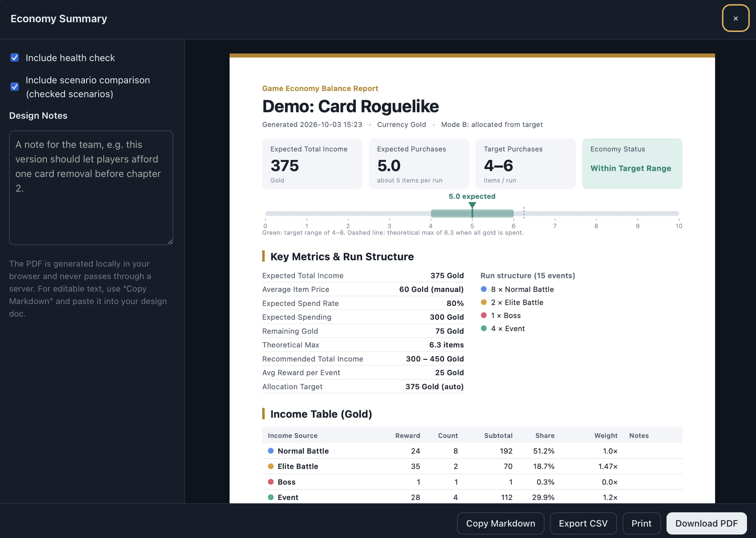Image resolution: width=756 pixels, height=538 pixels.
Task: Click the 6.3 items theoretical max value
Action: [x=446, y=345]
